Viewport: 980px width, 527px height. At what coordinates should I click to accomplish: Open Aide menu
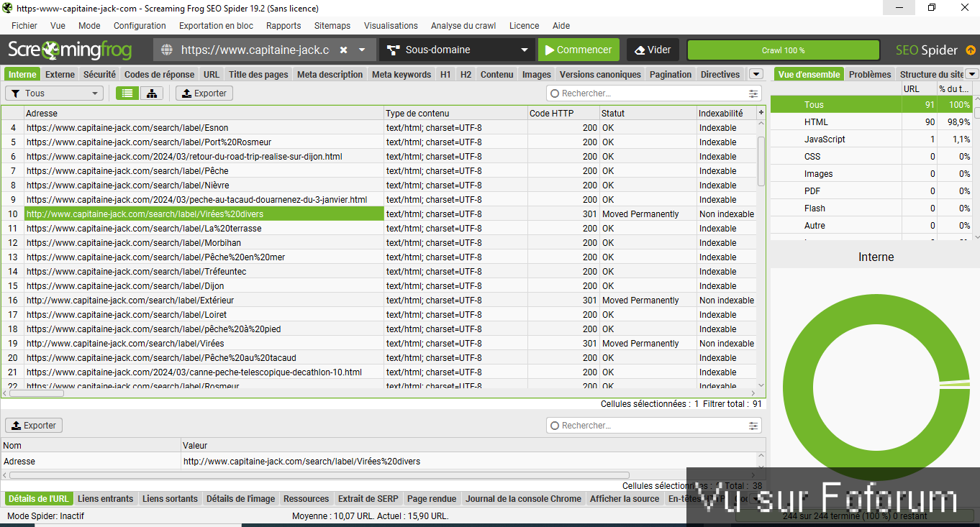click(x=561, y=25)
